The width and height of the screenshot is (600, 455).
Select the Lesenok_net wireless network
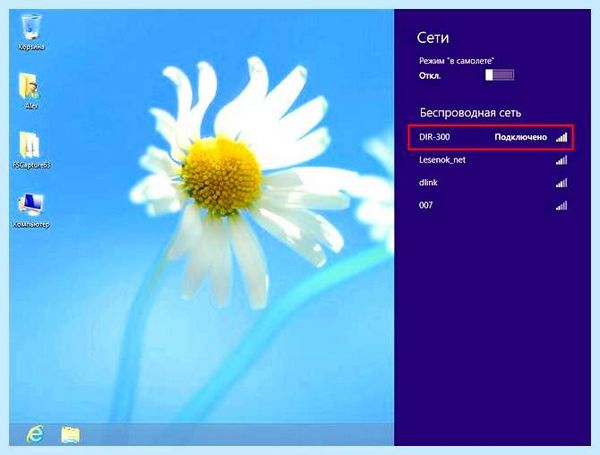491,160
